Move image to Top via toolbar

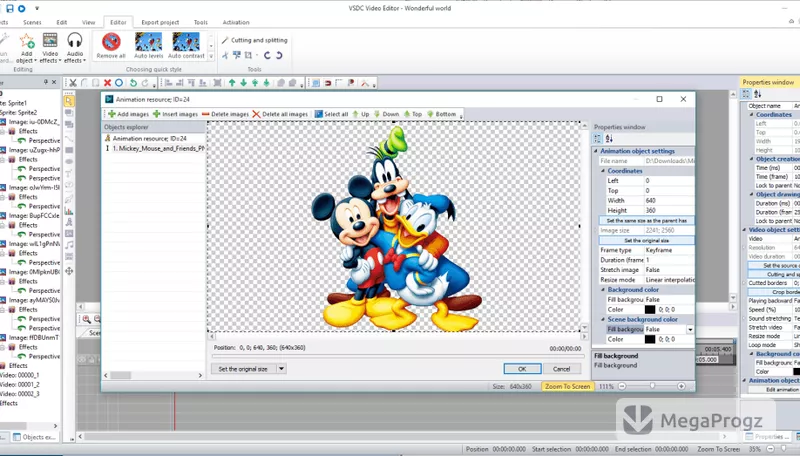coord(413,114)
